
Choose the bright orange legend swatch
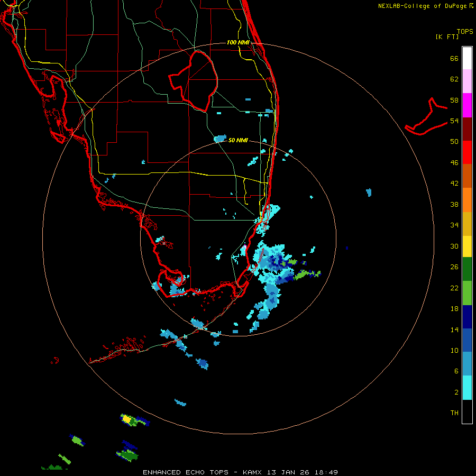click(x=467, y=200)
